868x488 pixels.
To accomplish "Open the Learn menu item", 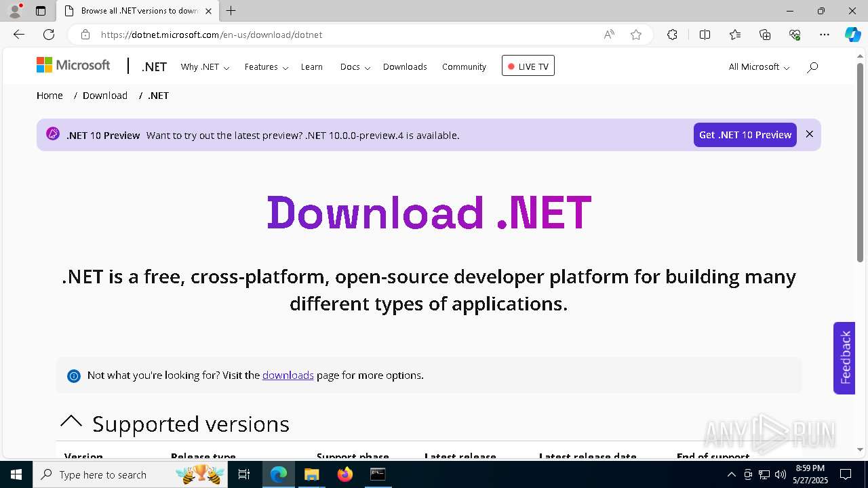I will pyautogui.click(x=312, y=66).
